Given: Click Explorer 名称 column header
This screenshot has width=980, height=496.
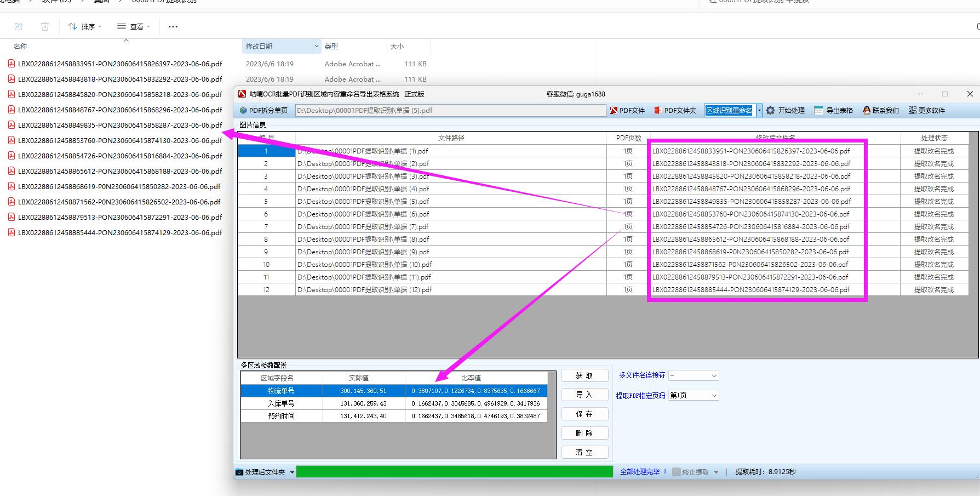Looking at the screenshot, I should (20, 47).
